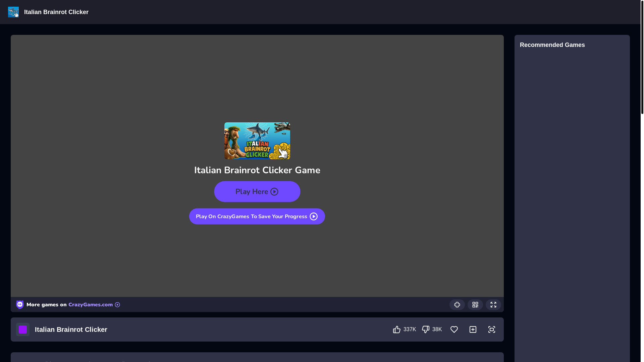Click the Recommended Games heading

[x=552, y=45]
